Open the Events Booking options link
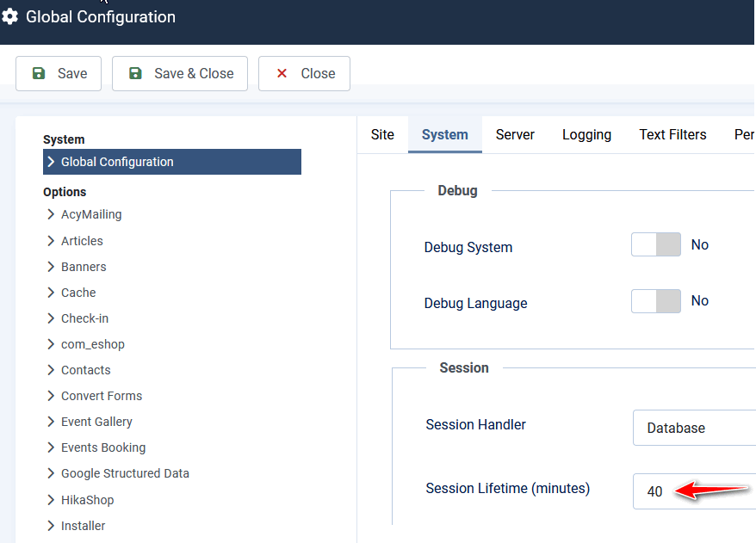756x543 pixels. click(103, 447)
